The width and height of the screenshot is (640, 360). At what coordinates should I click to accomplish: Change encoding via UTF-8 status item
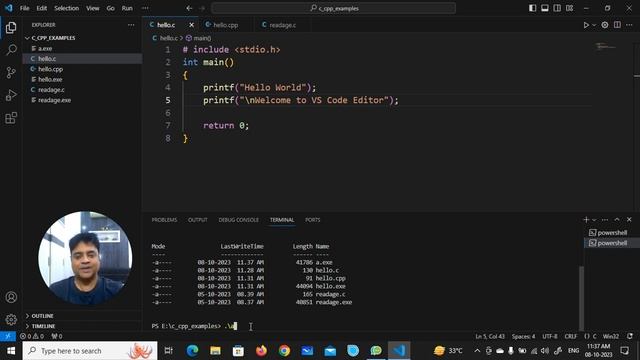pos(549,336)
